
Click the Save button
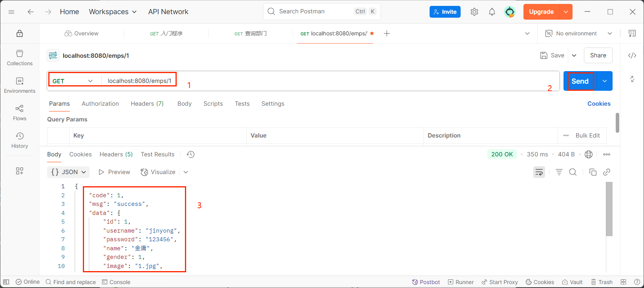[x=552, y=55]
